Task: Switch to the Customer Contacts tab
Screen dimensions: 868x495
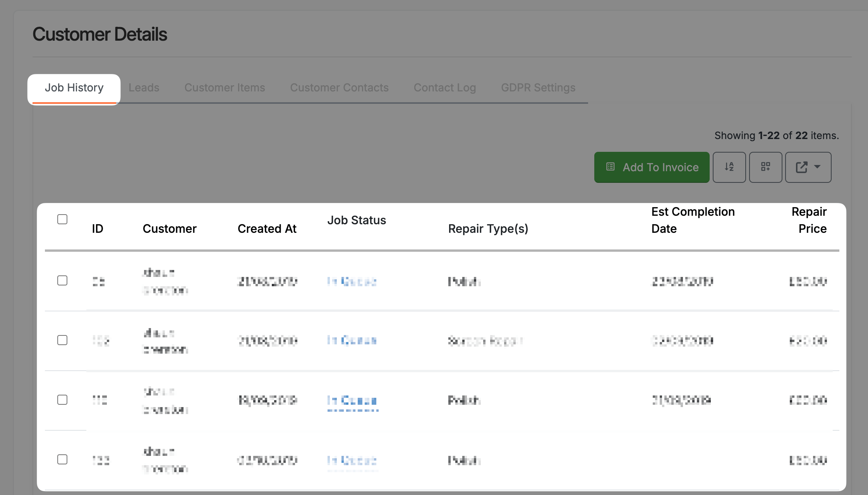Action: (x=340, y=88)
